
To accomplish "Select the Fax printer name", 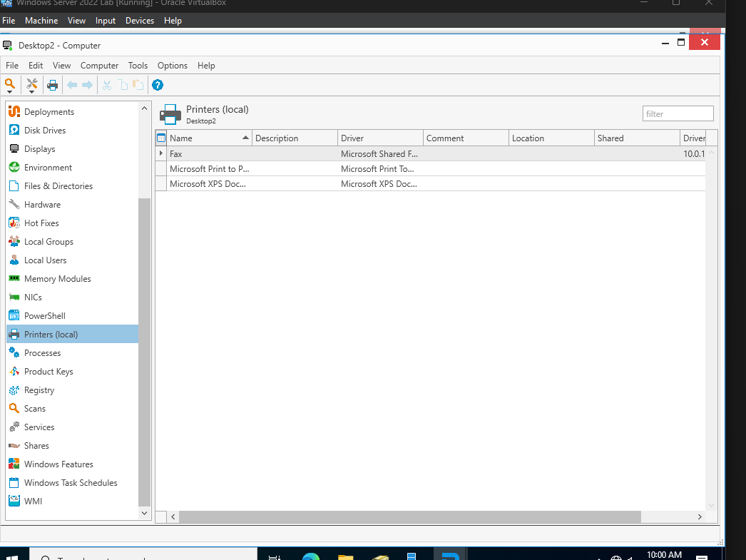I will click(176, 153).
